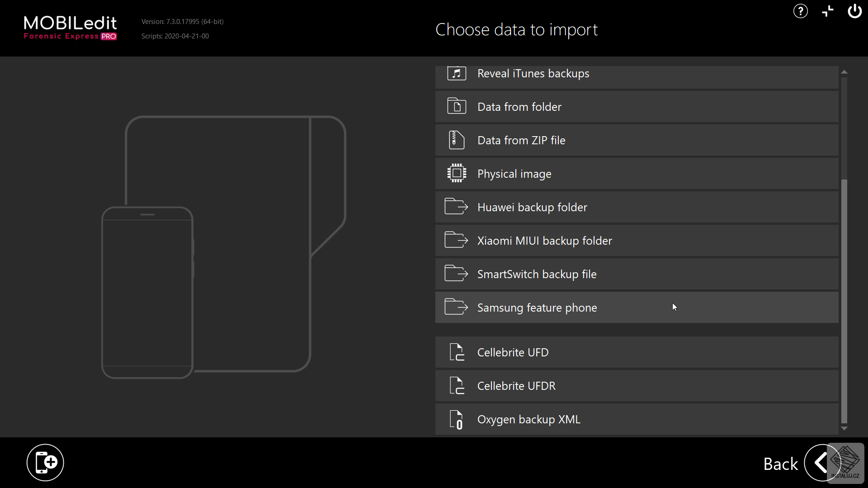Click the chip icon next to Physical image
This screenshot has width=868, height=488.
457,173
